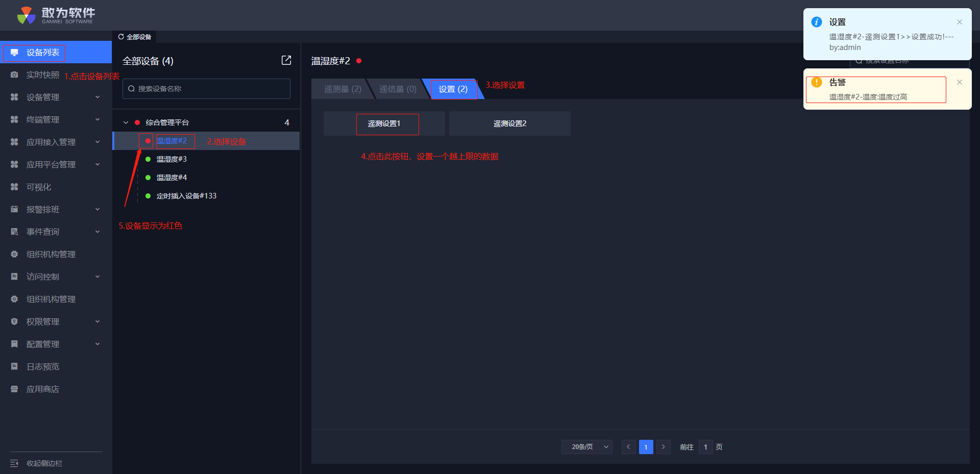The height and width of the screenshot is (474, 980).
Task: Click the 应用平台管理 sidebar icon
Action: [x=14, y=164]
